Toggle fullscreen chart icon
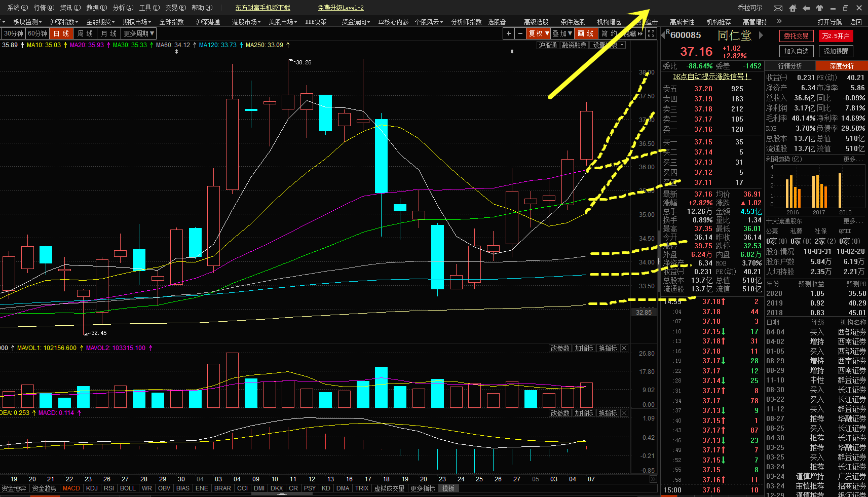 tap(651, 33)
